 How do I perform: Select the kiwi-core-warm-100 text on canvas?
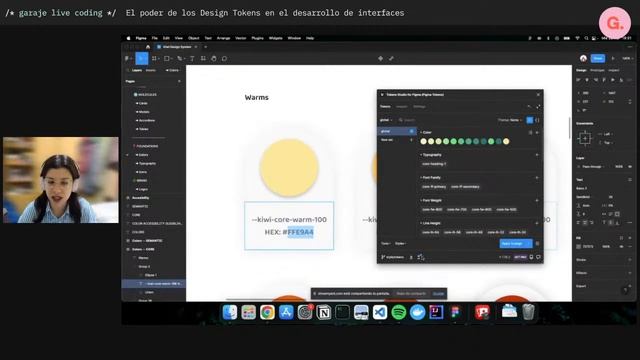pyautogui.click(x=289, y=220)
